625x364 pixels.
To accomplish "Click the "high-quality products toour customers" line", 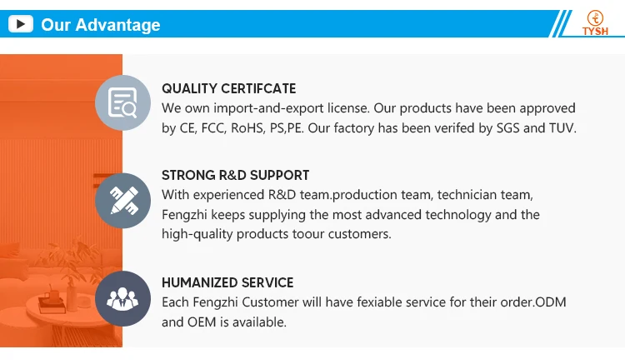I will [276, 234].
